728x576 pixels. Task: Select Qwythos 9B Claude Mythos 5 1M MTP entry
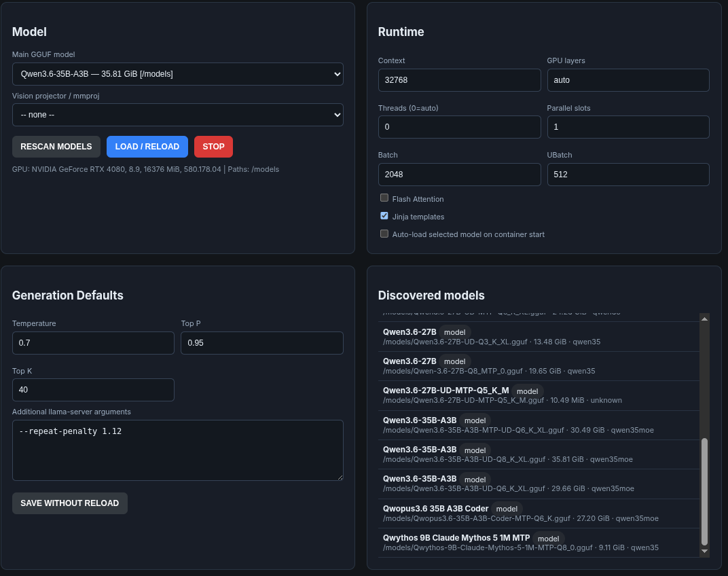pos(539,543)
